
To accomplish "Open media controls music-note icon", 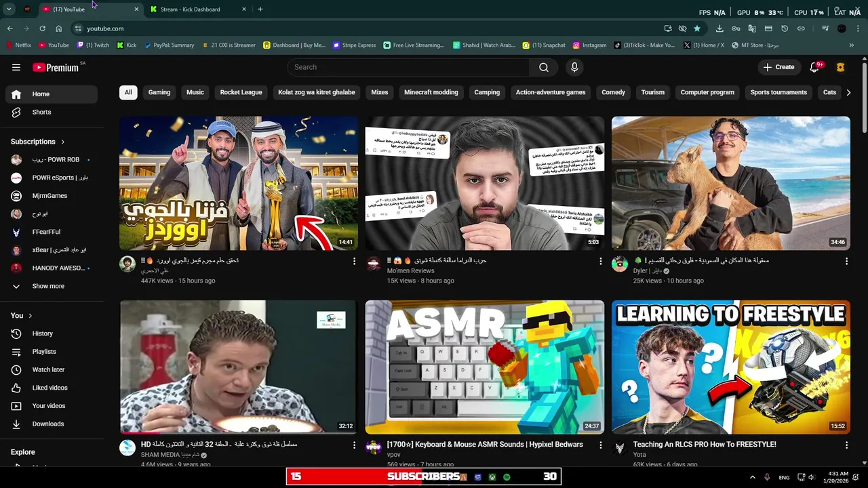I will [x=825, y=28].
